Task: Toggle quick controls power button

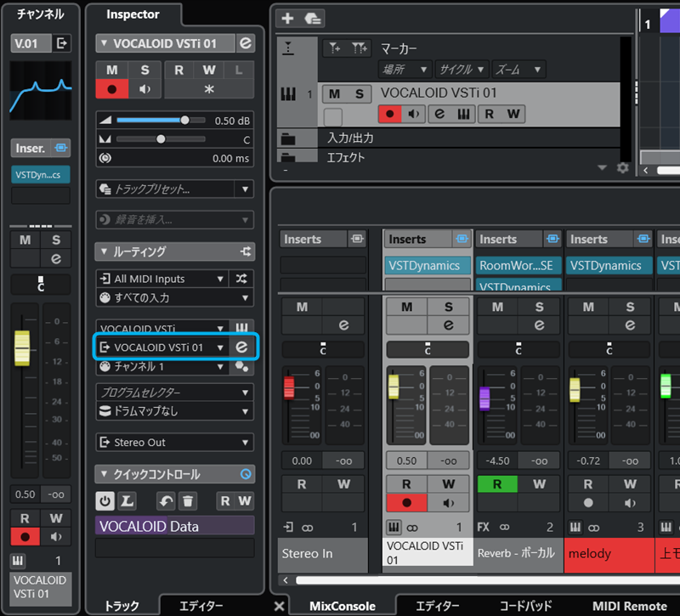Action: (x=105, y=501)
